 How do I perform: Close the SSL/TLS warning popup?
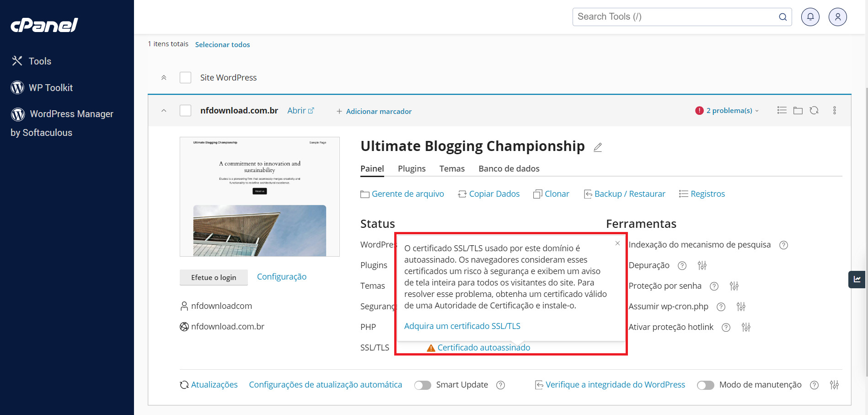(617, 243)
